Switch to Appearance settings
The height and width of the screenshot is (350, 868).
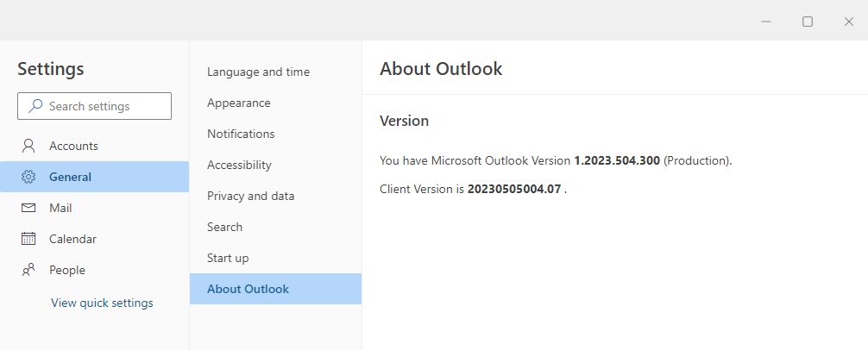click(x=276, y=103)
